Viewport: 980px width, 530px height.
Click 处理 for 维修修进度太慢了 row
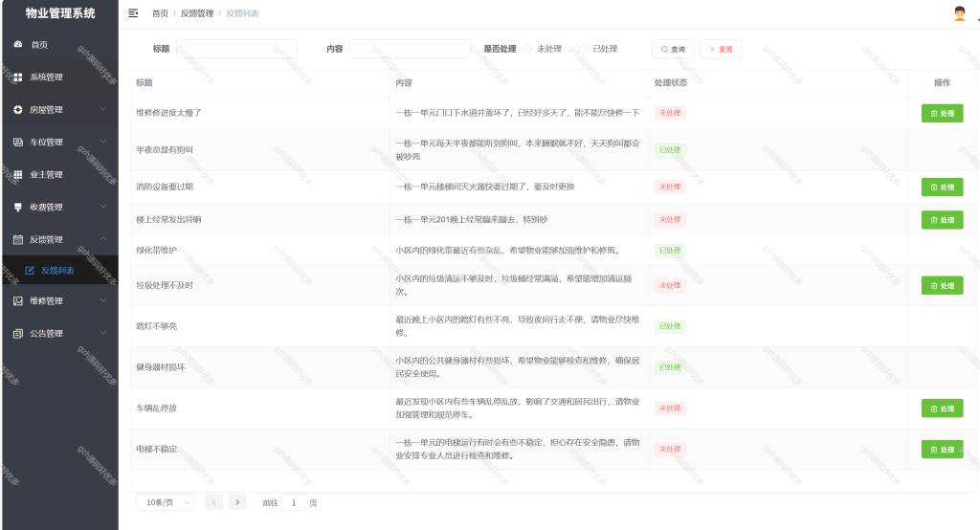tap(942, 113)
